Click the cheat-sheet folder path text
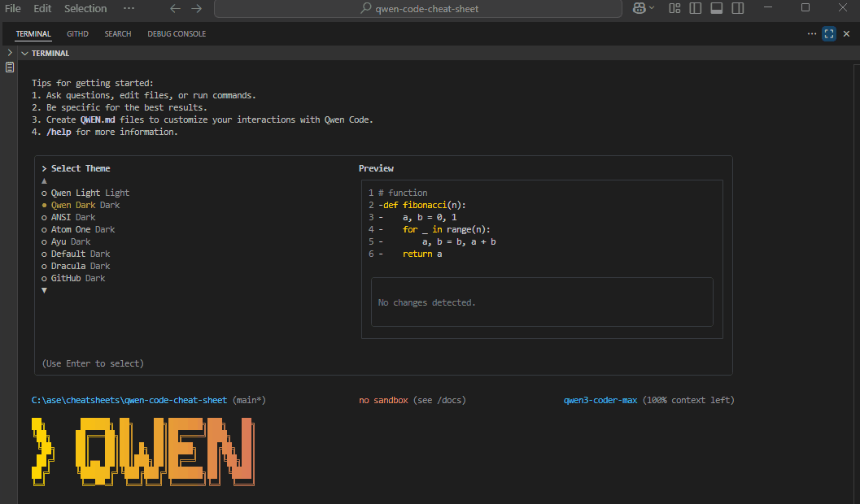The width and height of the screenshot is (860, 504). point(129,400)
